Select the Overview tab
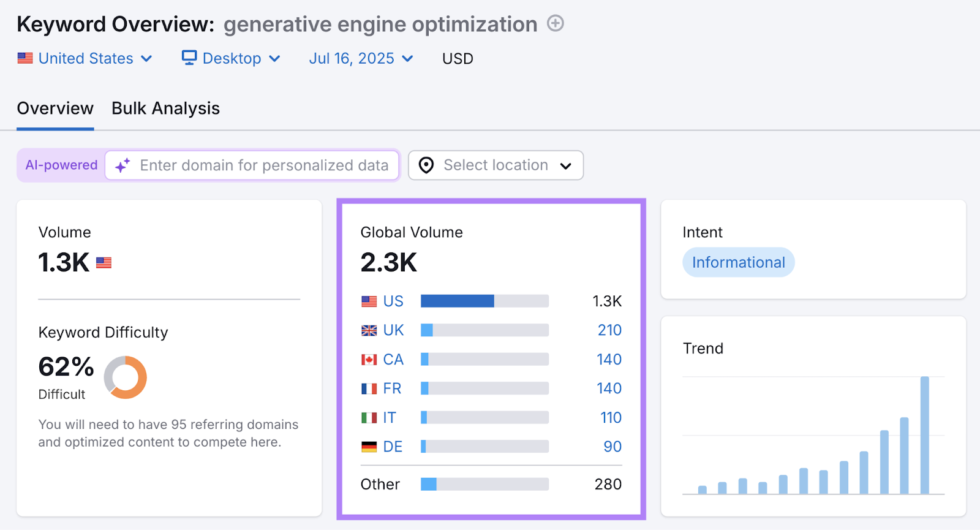The height and width of the screenshot is (530, 980). tap(55, 108)
